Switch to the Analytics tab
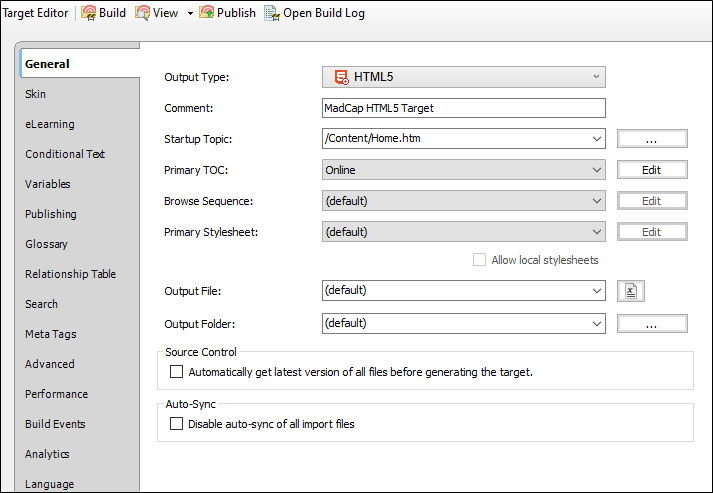713x493 pixels. [47, 454]
